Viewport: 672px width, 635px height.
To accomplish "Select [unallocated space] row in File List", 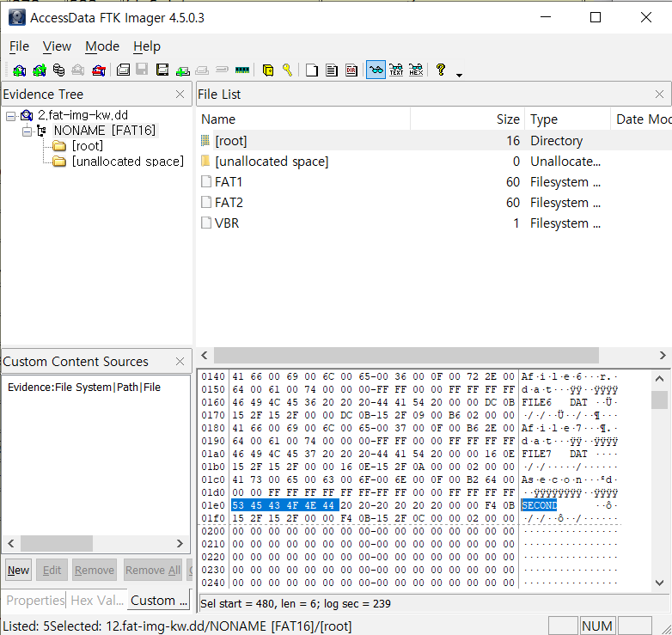I will 434,161.
